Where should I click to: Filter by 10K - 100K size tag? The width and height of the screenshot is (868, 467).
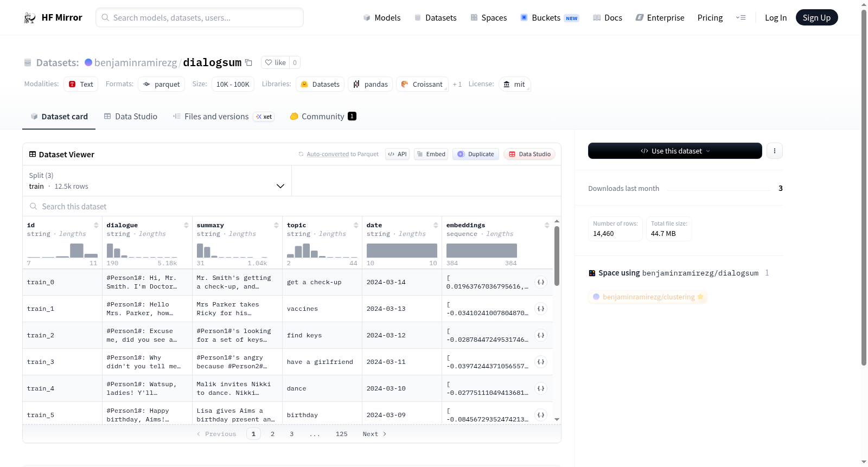pyautogui.click(x=233, y=84)
